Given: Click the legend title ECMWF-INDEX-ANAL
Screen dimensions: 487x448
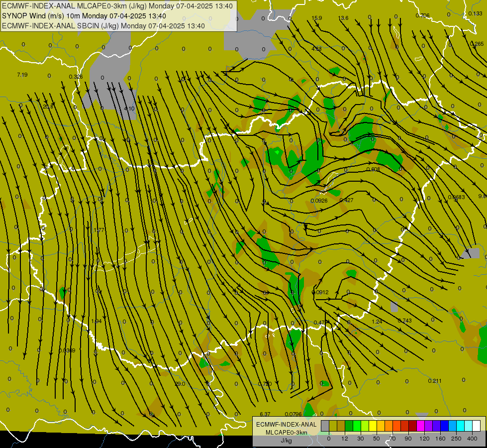Looking at the screenshot, I should 286,425.
